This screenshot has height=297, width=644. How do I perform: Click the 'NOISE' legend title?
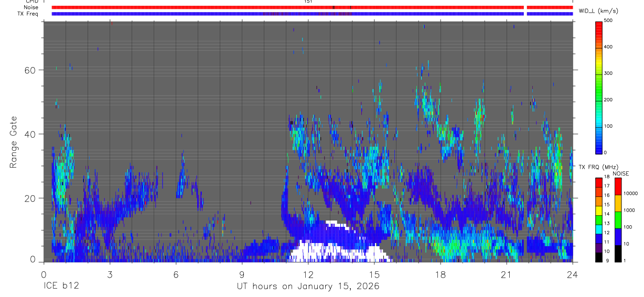click(x=622, y=173)
